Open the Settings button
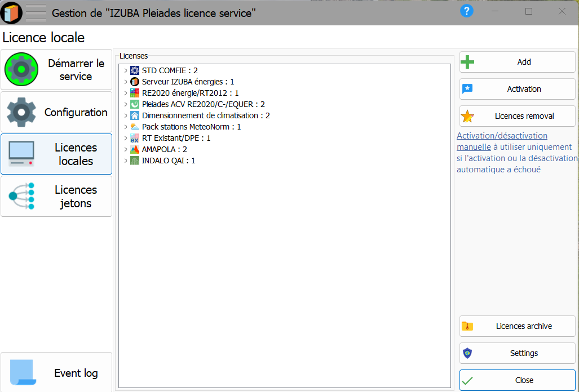 click(518, 353)
